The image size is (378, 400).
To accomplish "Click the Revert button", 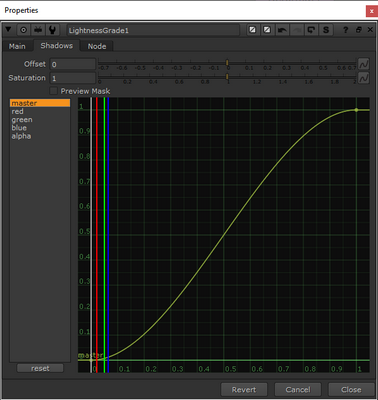I will point(244,389).
